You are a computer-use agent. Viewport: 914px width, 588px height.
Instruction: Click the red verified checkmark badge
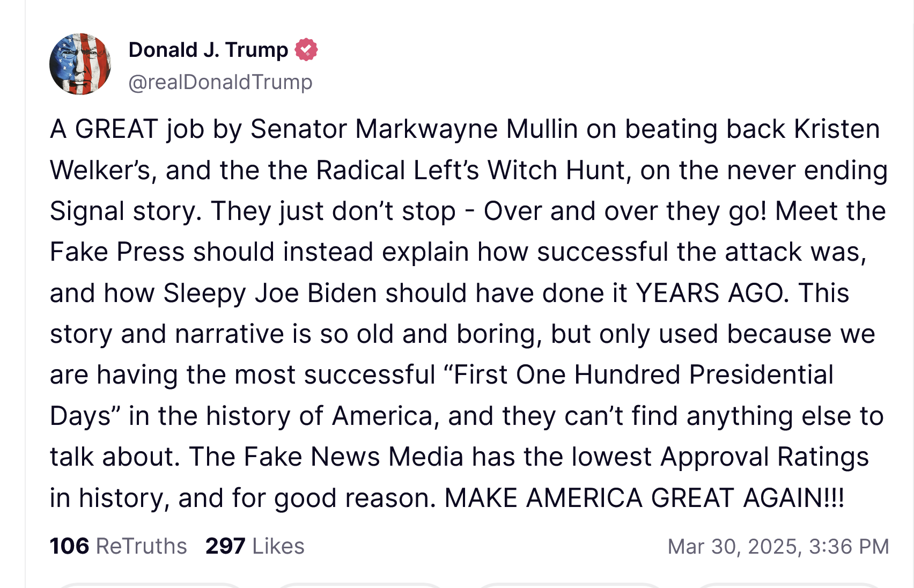point(306,50)
